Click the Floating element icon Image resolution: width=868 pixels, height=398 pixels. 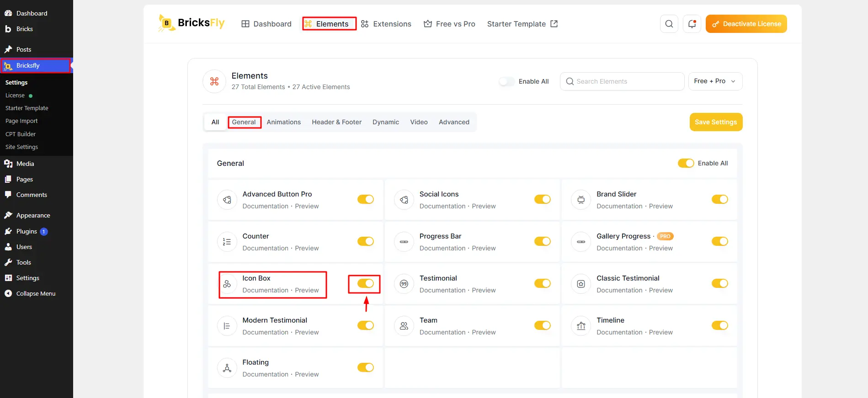pos(227,368)
